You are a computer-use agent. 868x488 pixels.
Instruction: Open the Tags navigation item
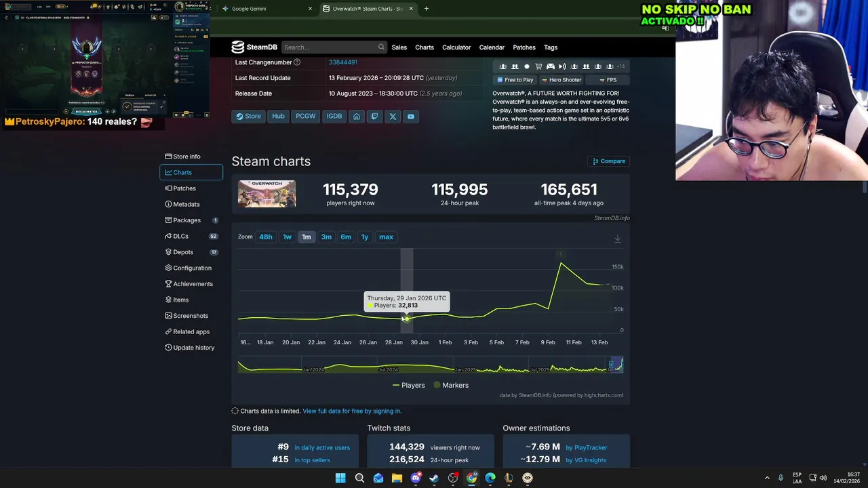[551, 47]
